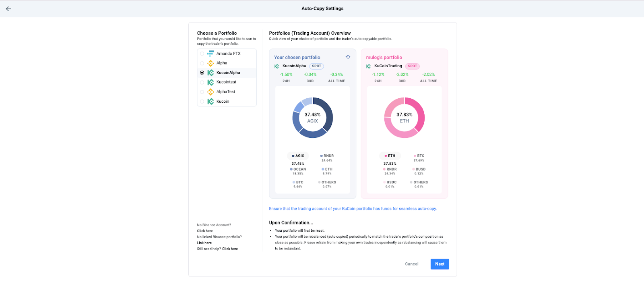Click the KuCoin logo beside Kucointest
The image size is (644, 299).
[x=211, y=82]
